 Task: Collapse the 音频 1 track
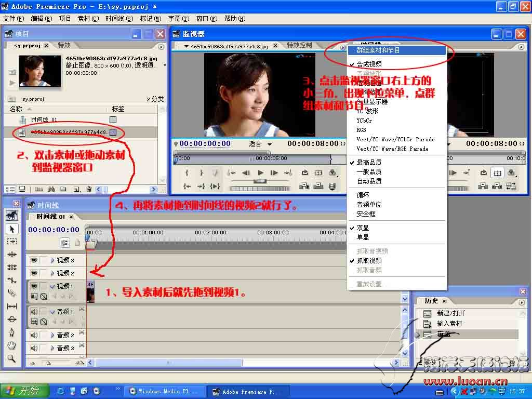point(52,312)
